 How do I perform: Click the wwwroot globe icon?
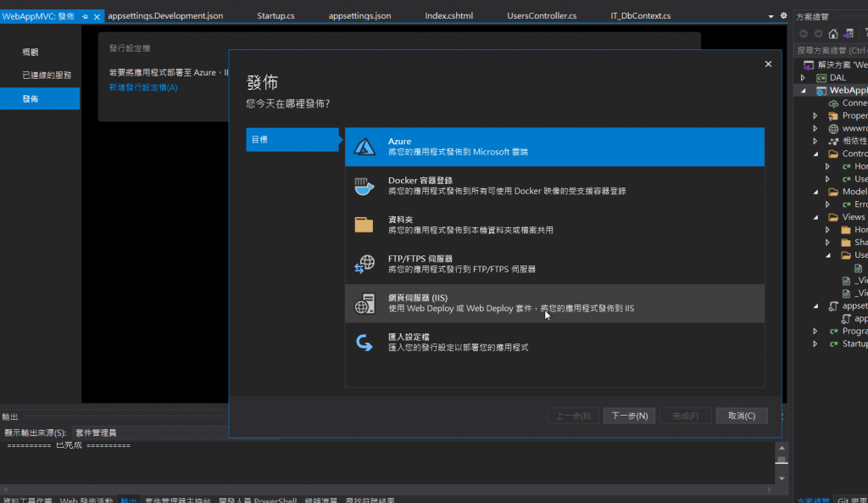833,129
